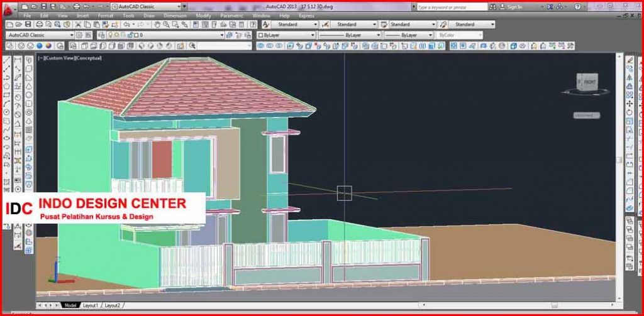644x316 pixels.
Task: Click the Save disk icon in quick access
Action: (x=45, y=6)
